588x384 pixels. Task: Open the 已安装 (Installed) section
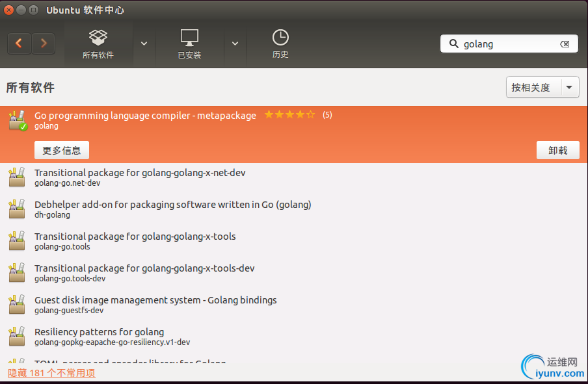pos(189,44)
